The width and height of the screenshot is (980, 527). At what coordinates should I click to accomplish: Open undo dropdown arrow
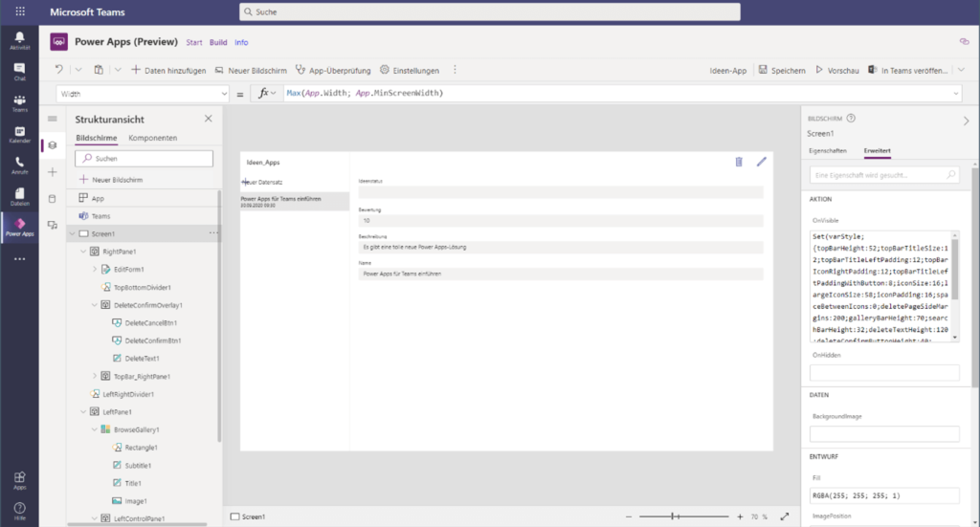click(78, 70)
